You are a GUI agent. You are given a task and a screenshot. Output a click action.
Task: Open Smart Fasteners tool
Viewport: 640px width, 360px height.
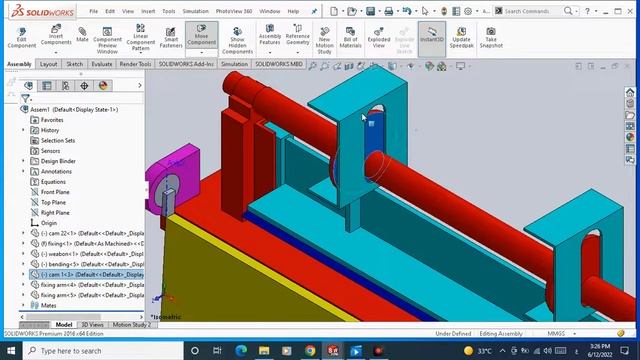(171, 38)
